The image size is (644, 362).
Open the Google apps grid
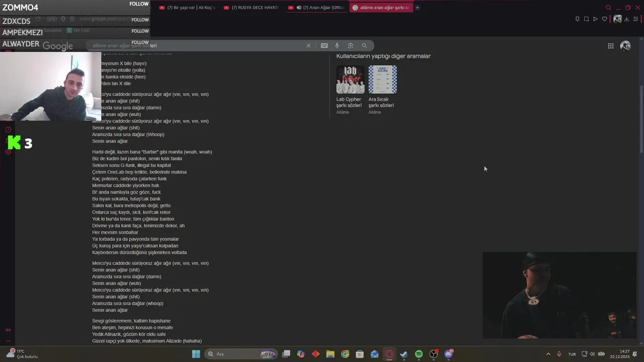point(610,46)
